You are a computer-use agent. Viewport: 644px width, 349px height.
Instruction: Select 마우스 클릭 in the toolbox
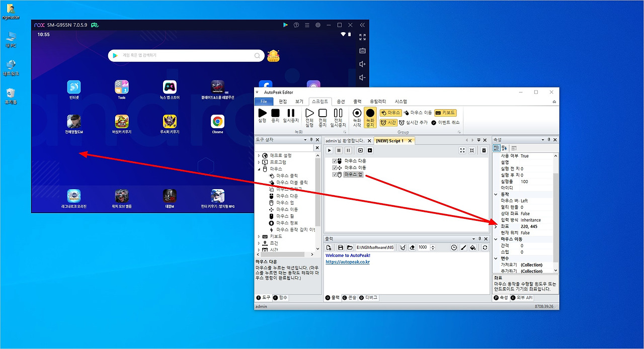pyautogui.click(x=287, y=176)
